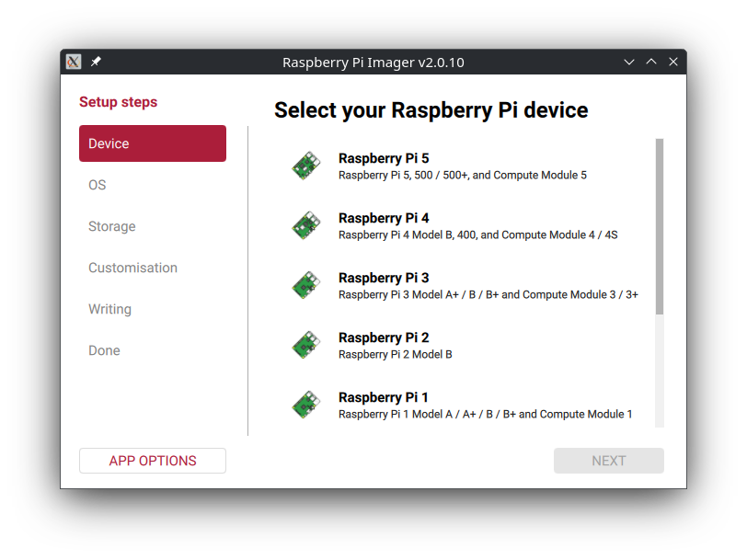
Task: Click the NEXT button
Action: [608, 461]
